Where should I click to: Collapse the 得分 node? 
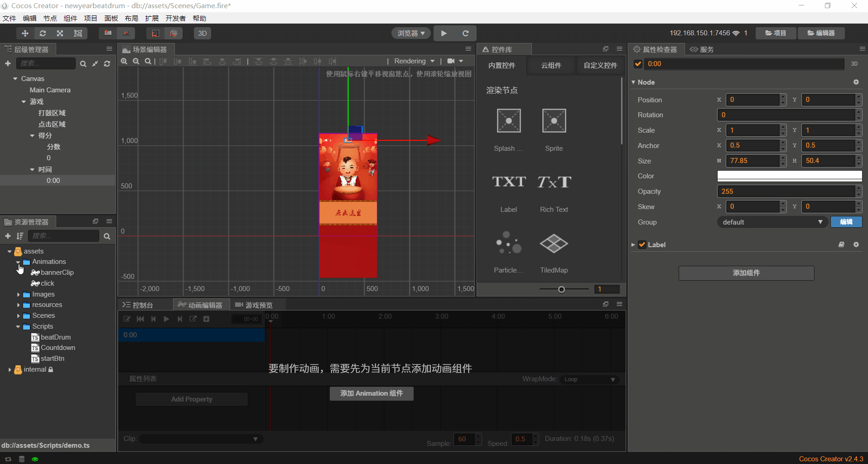pyautogui.click(x=32, y=135)
